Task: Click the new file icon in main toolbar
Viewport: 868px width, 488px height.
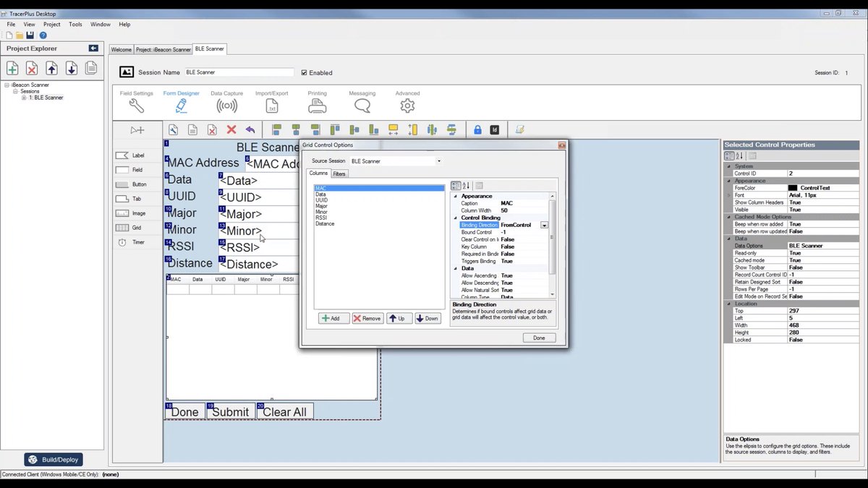Action: (9, 35)
